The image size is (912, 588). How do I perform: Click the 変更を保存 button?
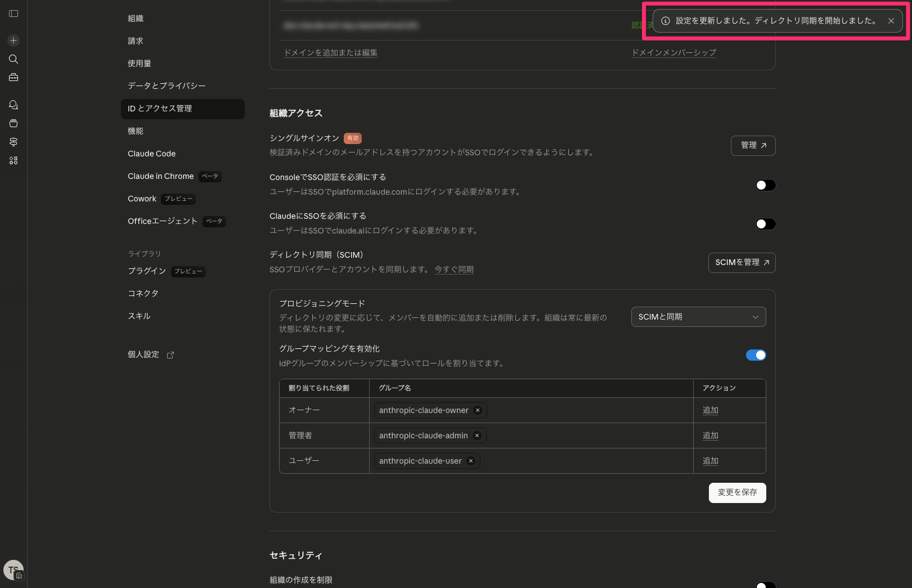pos(737,492)
